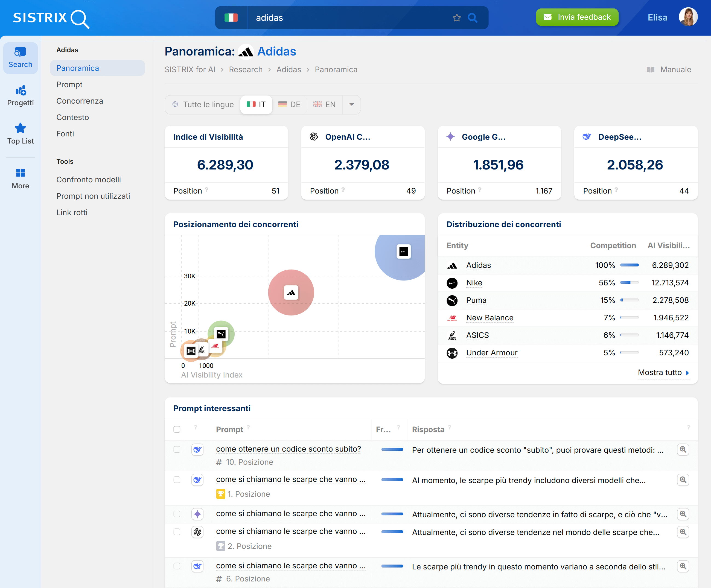Click Elisa's profile avatar
The width and height of the screenshot is (711, 588).
(x=688, y=17)
